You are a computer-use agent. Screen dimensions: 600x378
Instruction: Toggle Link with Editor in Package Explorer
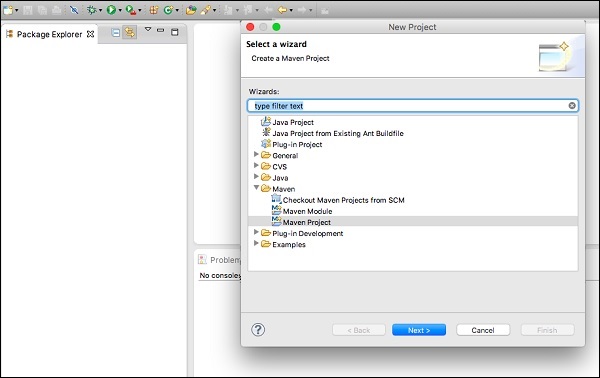coord(130,33)
